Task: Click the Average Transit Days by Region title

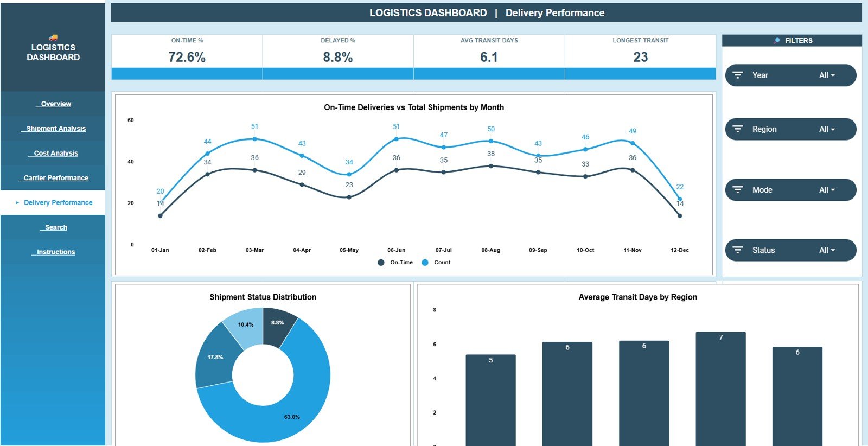Action: pyautogui.click(x=638, y=297)
